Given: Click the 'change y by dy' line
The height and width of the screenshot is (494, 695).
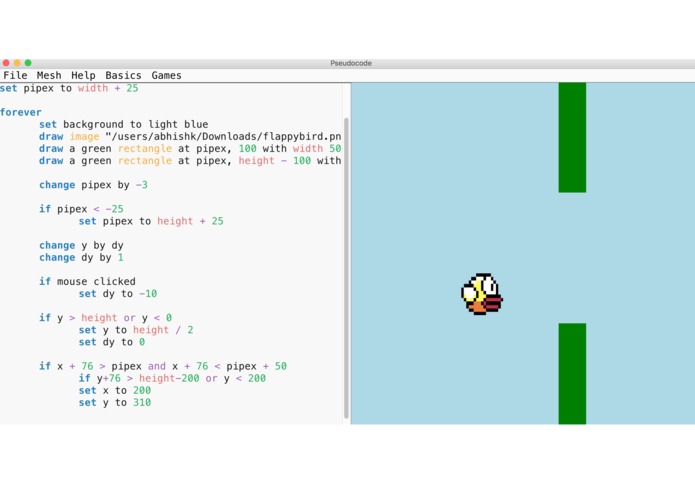Looking at the screenshot, I should (81, 245).
